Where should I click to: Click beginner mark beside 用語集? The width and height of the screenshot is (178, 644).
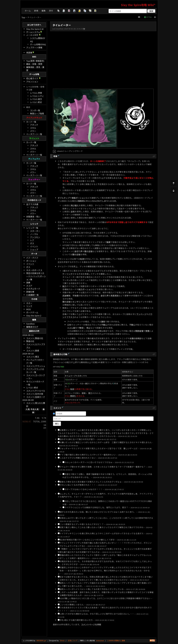coord(33,52)
